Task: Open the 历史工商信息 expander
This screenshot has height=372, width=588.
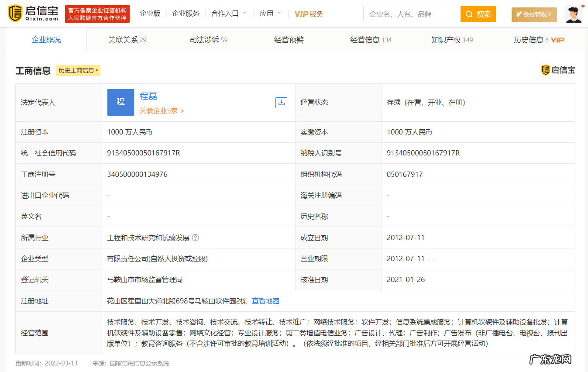Action: (x=78, y=70)
